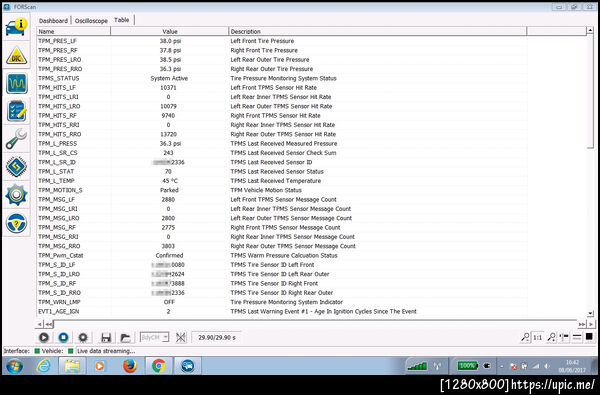Click the vertical scrollbar thumb
This screenshot has height=395, width=600.
(590, 91)
